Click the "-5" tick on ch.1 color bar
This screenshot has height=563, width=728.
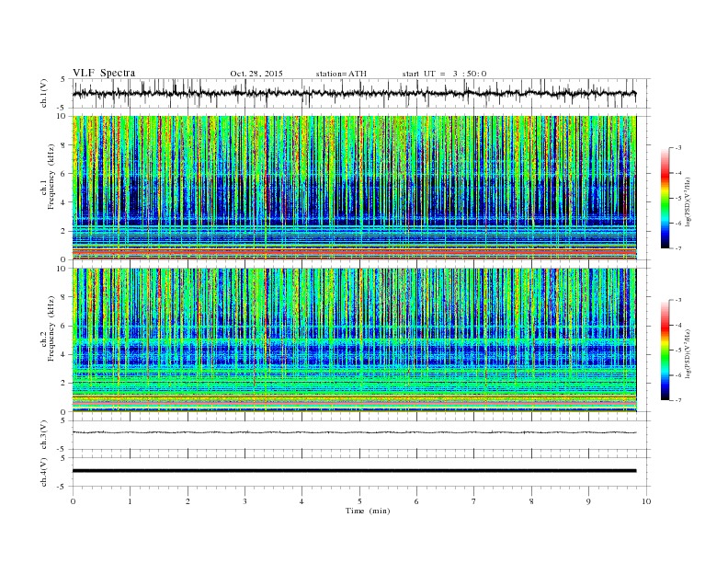(x=678, y=199)
